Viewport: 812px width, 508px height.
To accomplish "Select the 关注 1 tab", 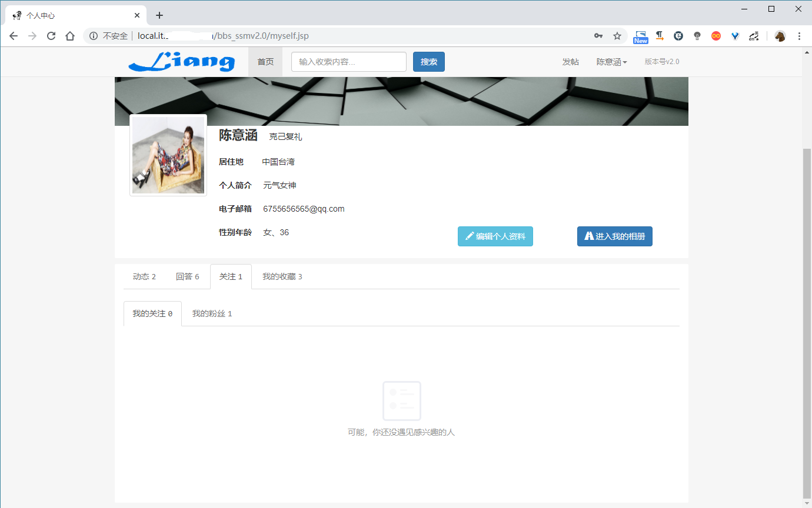I will (231, 276).
